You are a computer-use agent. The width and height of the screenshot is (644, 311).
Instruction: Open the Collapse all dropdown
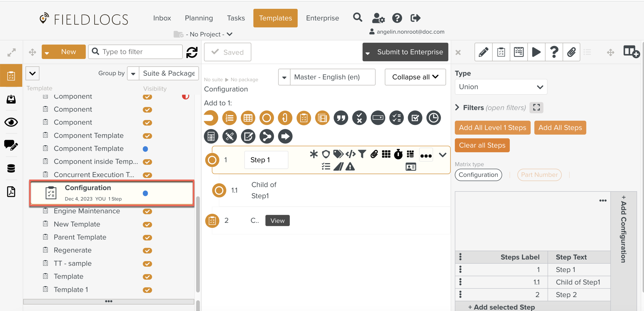(x=415, y=77)
